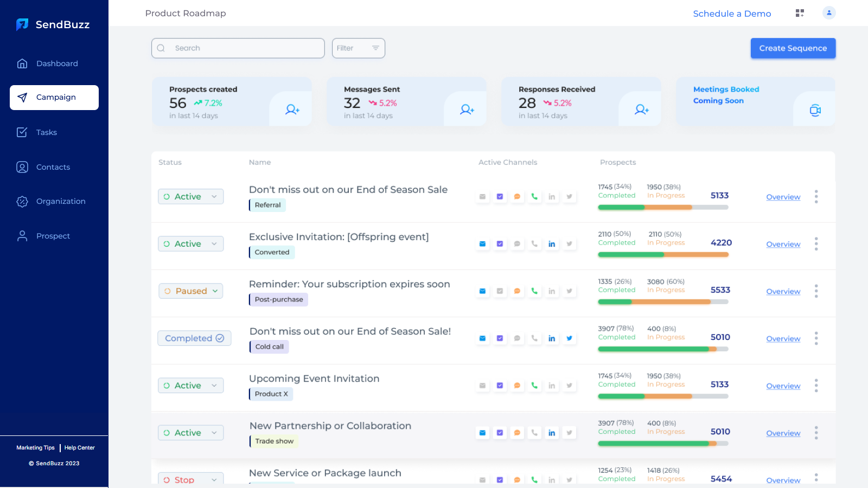Open the Paused status dropdown
This screenshot has height=488, width=868.
click(191, 291)
